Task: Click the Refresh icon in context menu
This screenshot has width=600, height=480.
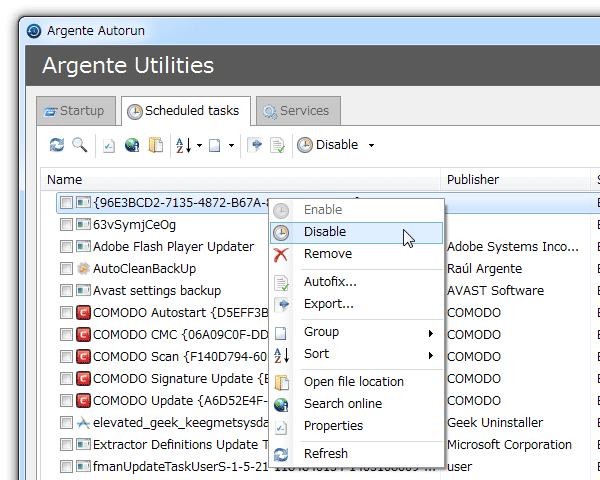Action: 281,454
